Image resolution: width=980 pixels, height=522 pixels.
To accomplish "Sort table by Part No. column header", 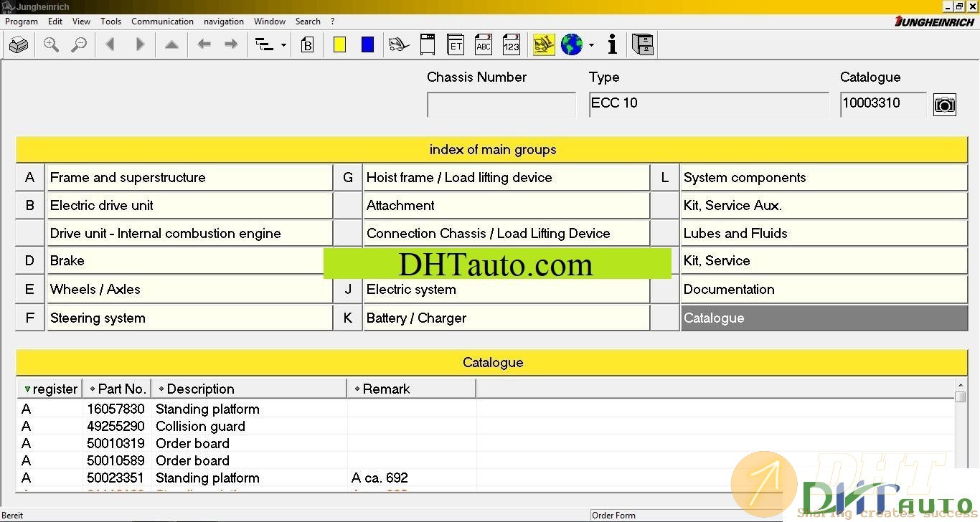I will point(117,389).
